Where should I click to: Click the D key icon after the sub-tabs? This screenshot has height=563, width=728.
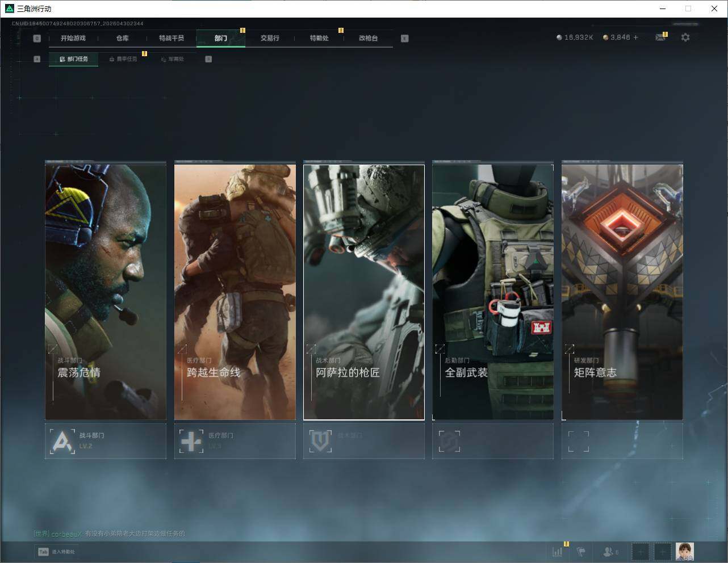tap(208, 59)
